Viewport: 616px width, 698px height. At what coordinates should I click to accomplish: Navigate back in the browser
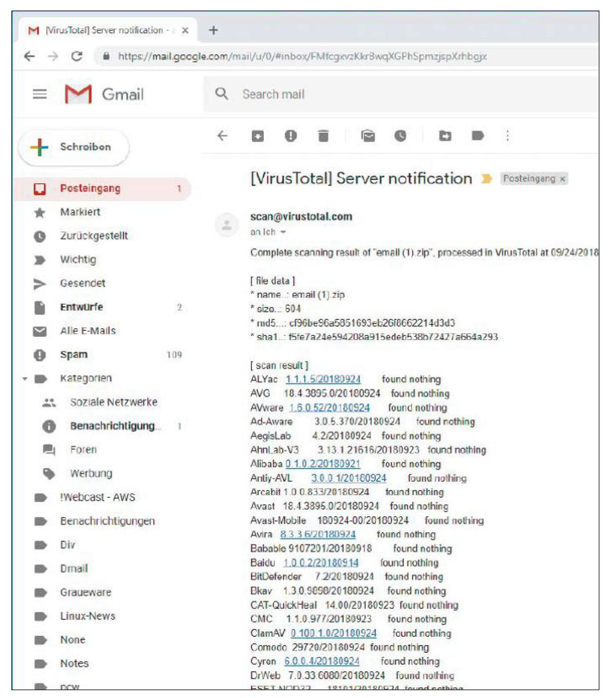(x=29, y=57)
